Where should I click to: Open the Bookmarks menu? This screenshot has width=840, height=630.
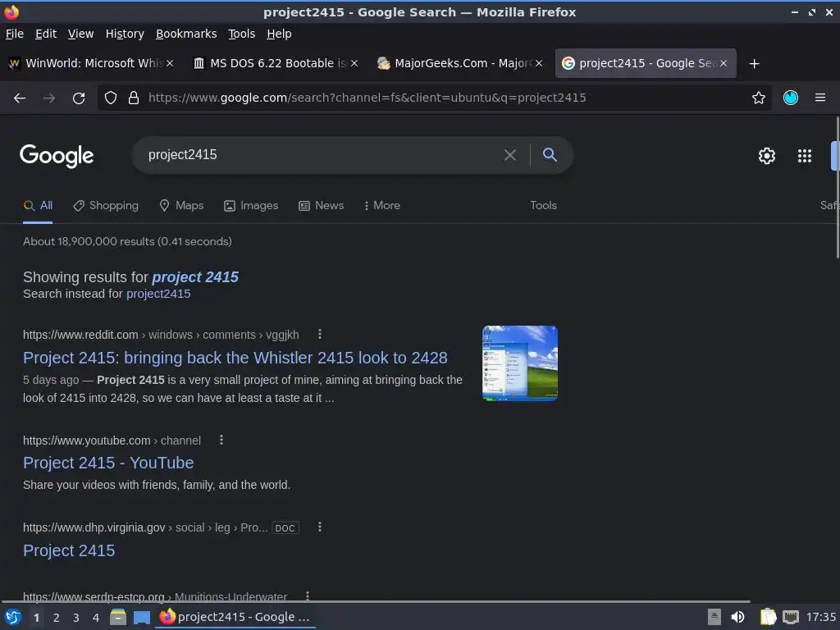pyautogui.click(x=186, y=34)
